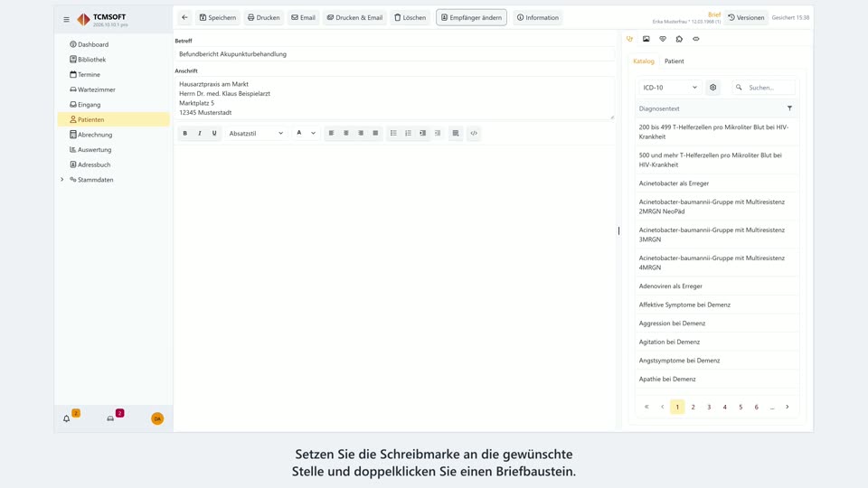Open the heart-shaped panel icon
This screenshot has height=488, width=868.
pyautogui.click(x=663, y=39)
